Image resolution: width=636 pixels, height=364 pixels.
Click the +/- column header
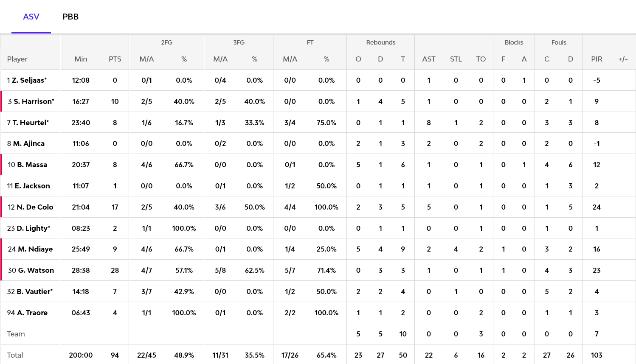tap(623, 59)
